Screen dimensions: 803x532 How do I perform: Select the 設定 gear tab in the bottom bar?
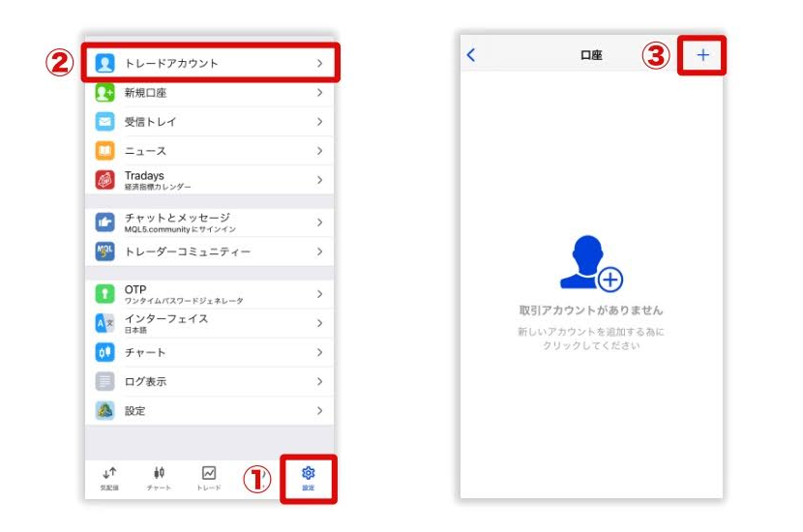pyautogui.click(x=309, y=478)
